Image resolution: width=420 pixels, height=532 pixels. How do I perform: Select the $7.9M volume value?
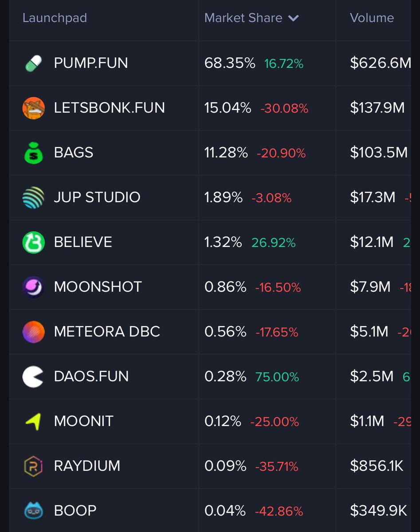[x=370, y=287]
